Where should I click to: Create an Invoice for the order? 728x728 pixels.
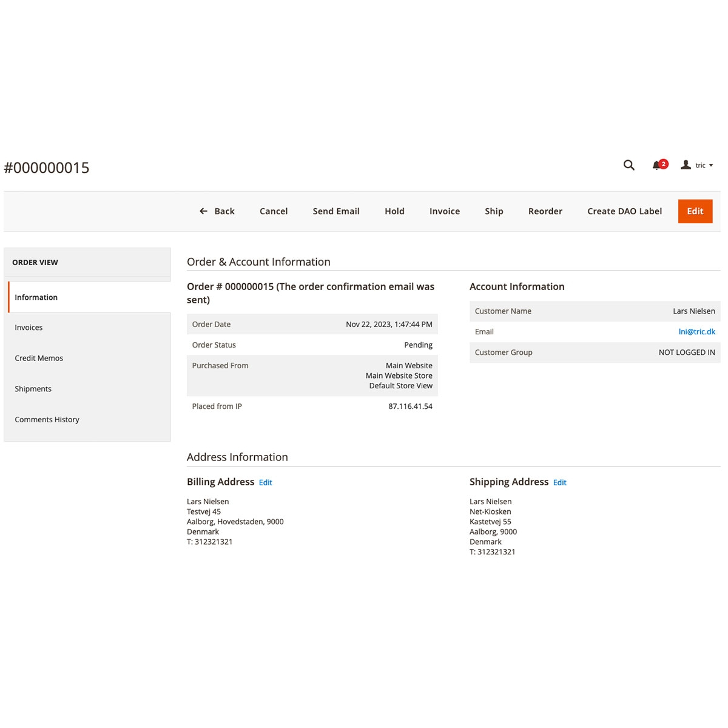[445, 211]
